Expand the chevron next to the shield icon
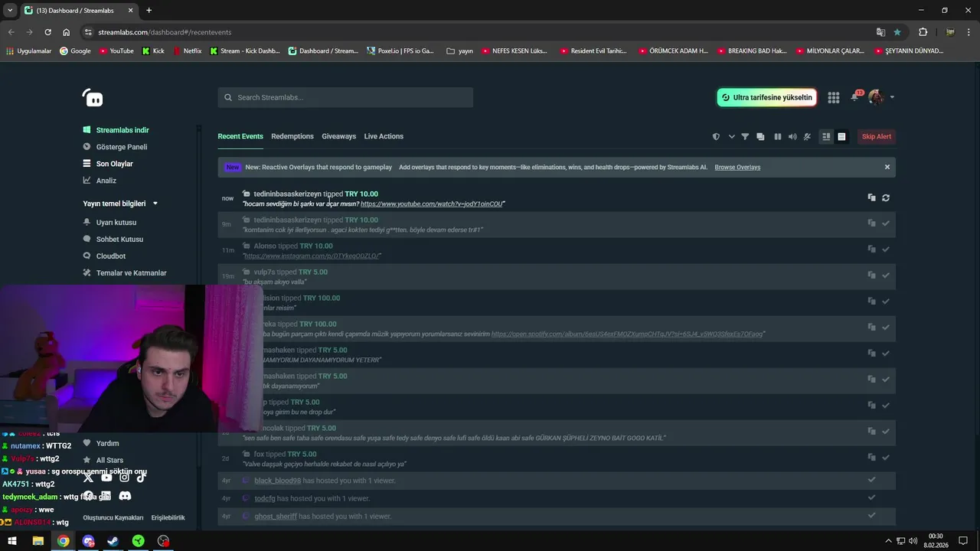This screenshot has height=551, width=980. click(x=731, y=137)
